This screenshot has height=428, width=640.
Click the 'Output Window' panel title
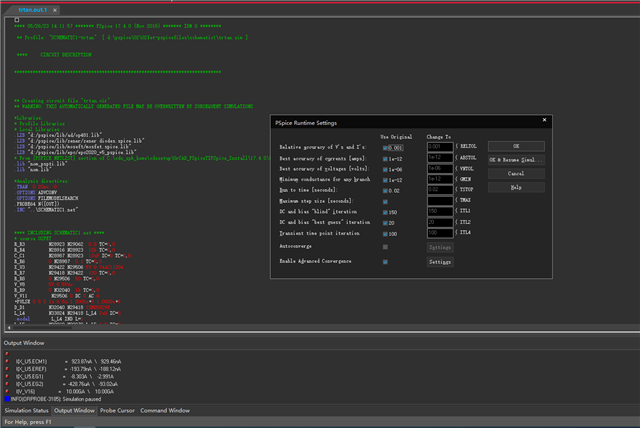24,343
